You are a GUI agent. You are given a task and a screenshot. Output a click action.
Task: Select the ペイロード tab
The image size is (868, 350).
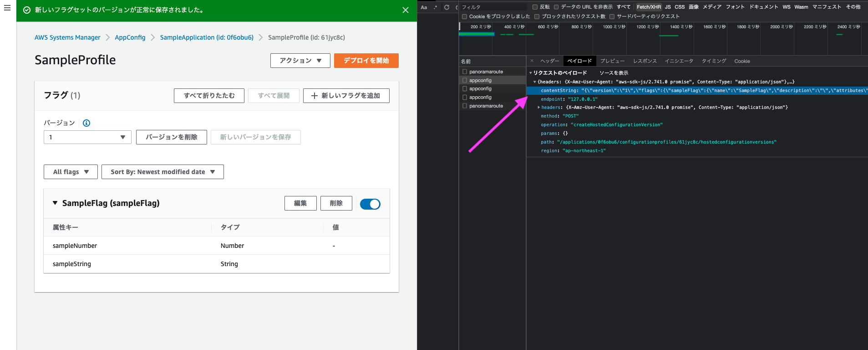[x=579, y=61]
